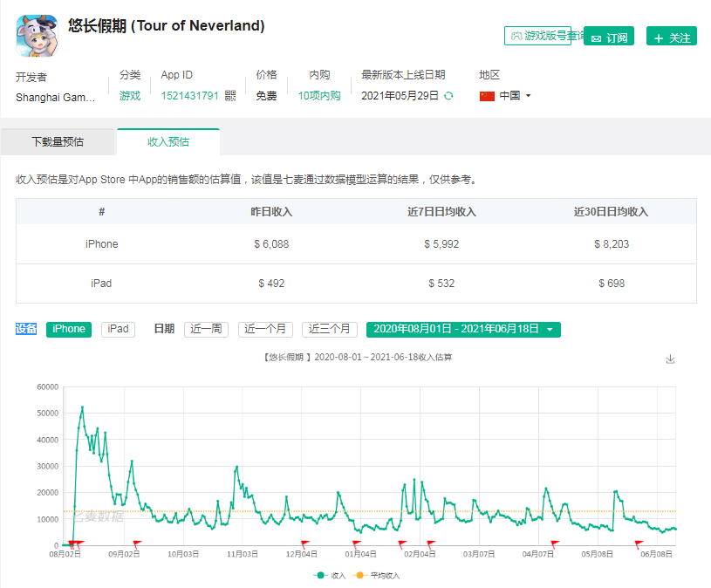Click the game license query button
Image resolution: width=711 pixels, height=588 pixels.
pos(537,36)
